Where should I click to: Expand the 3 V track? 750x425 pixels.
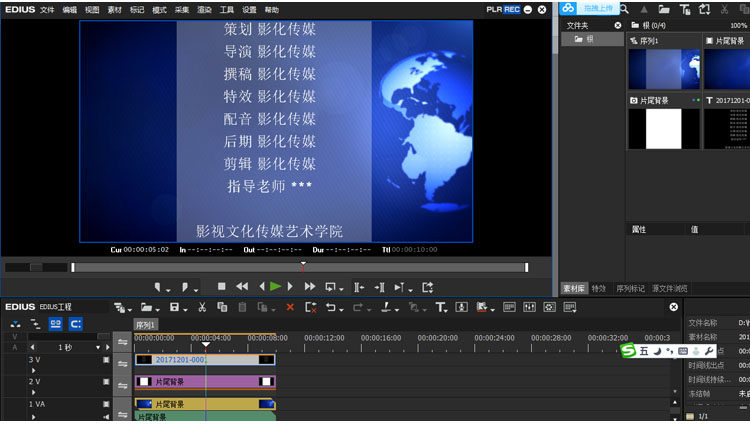[x=33, y=370]
